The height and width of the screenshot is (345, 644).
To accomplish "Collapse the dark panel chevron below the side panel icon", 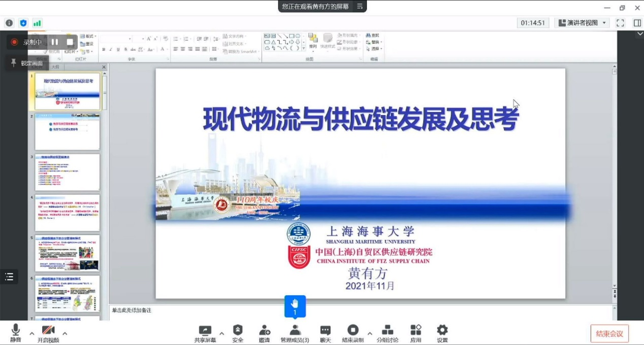I will coord(640,34).
